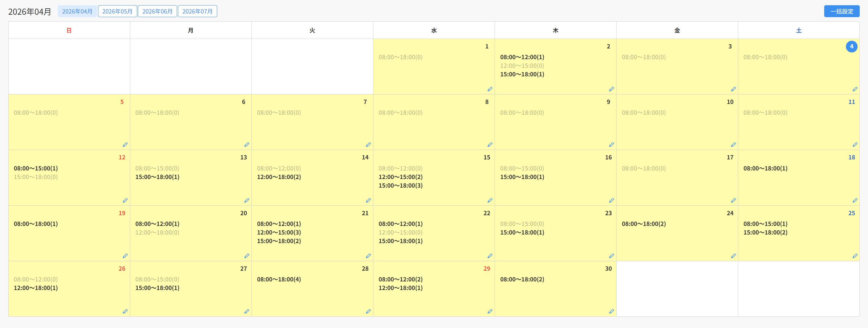Open the editor for April 25
The image size is (868, 328).
855,256
